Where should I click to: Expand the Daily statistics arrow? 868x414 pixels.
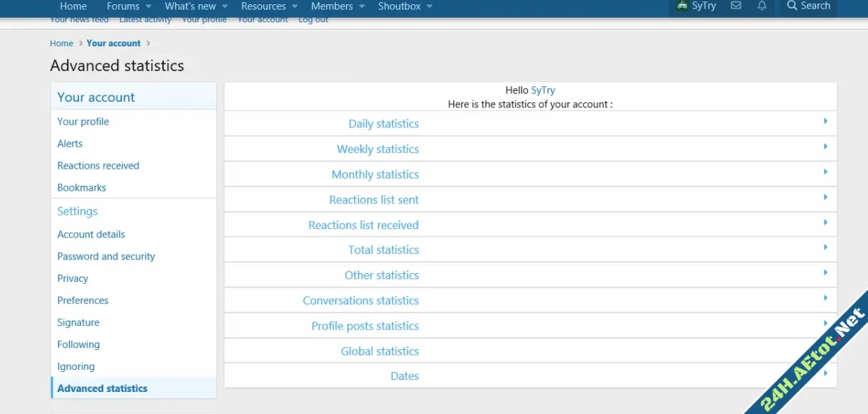pos(825,122)
